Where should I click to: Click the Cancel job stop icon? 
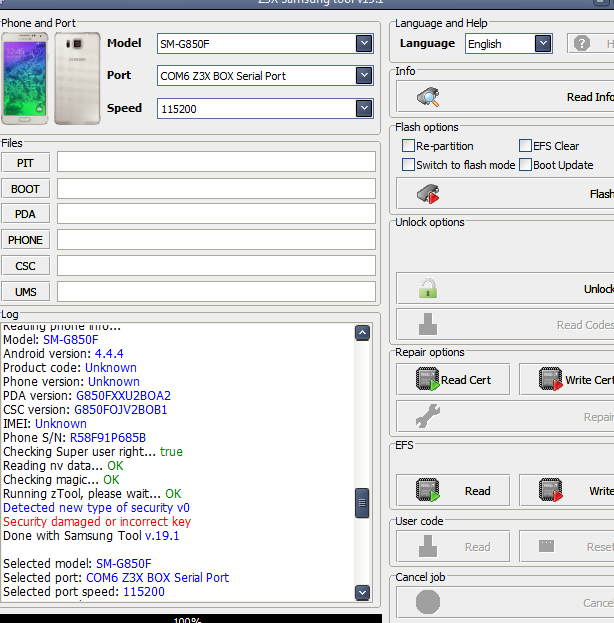tap(428, 602)
